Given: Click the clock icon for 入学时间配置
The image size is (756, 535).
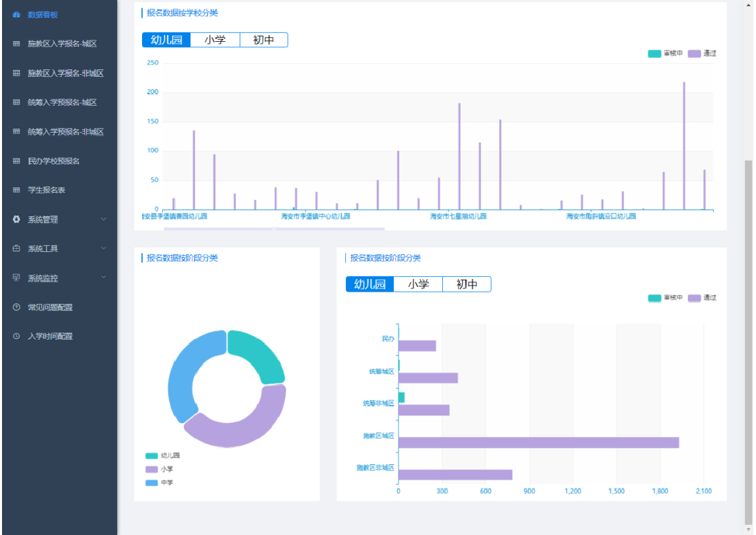Looking at the screenshot, I should (17, 336).
